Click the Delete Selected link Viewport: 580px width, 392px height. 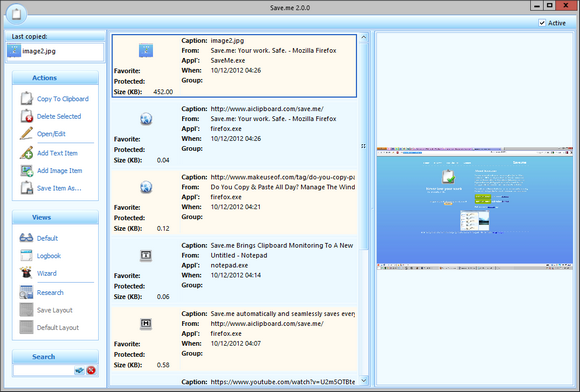(59, 116)
